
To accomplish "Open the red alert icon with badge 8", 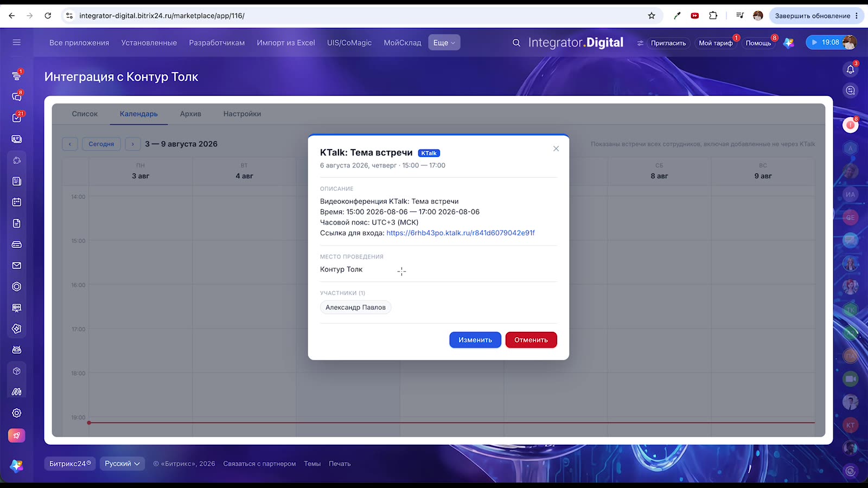I will tap(850, 125).
